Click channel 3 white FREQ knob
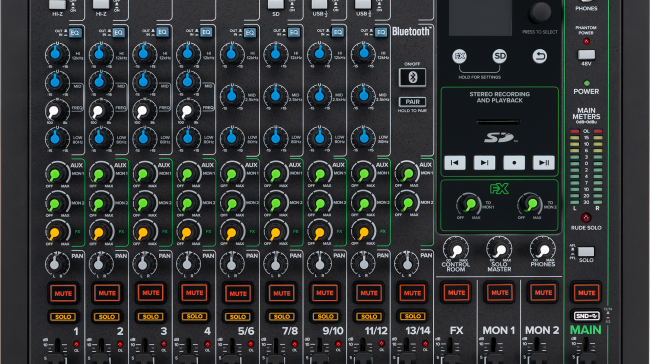 coord(143,110)
